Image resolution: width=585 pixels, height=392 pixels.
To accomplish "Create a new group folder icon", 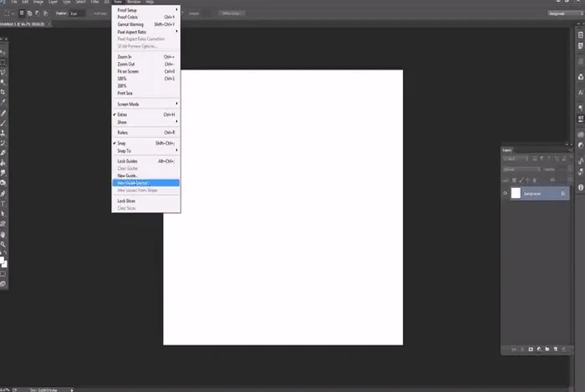I will coord(547,349).
